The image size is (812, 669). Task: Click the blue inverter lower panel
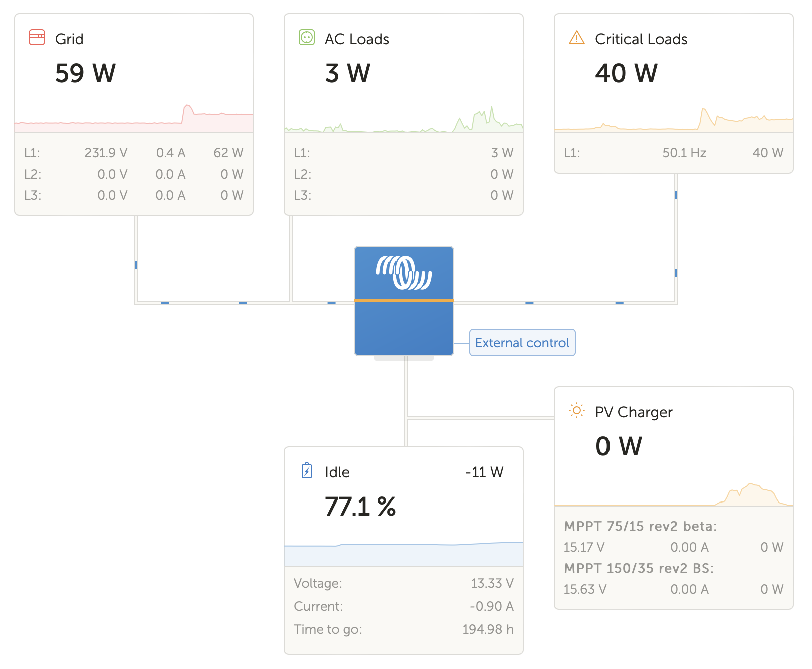(x=404, y=328)
